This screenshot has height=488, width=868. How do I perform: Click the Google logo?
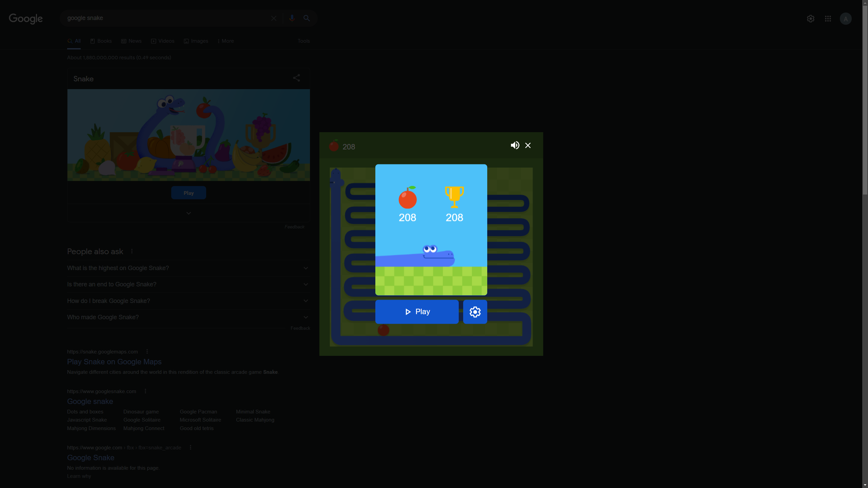[26, 19]
